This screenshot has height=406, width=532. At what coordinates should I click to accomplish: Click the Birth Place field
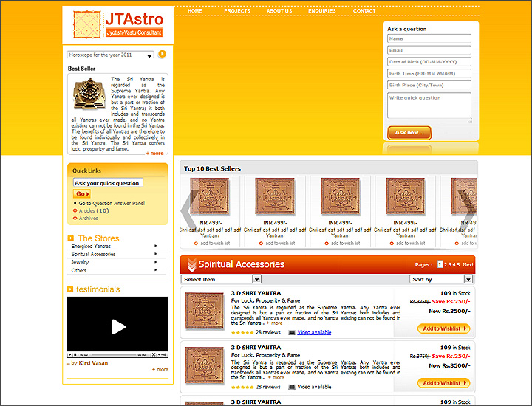(429, 85)
